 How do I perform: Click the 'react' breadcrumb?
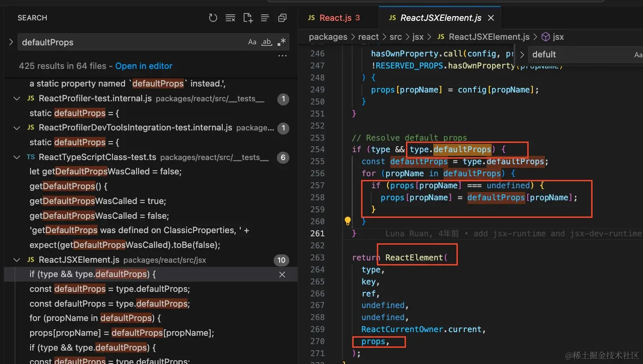click(x=368, y=37)
